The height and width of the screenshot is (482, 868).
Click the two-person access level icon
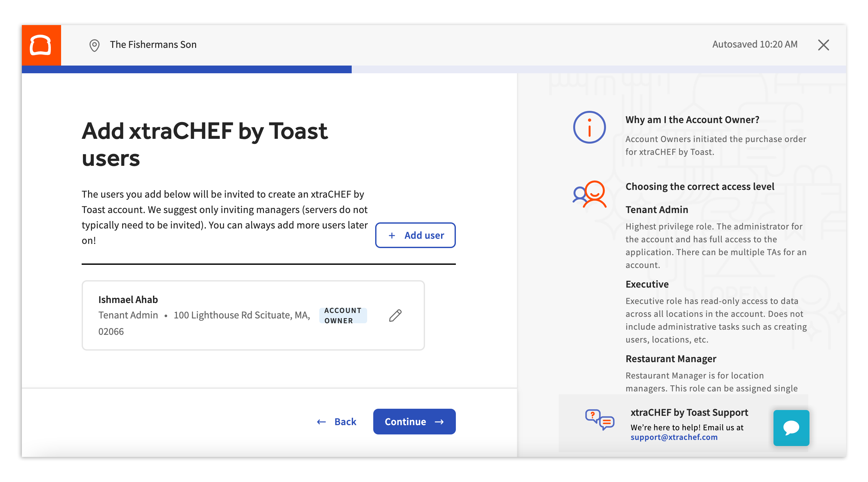[589, 194]
